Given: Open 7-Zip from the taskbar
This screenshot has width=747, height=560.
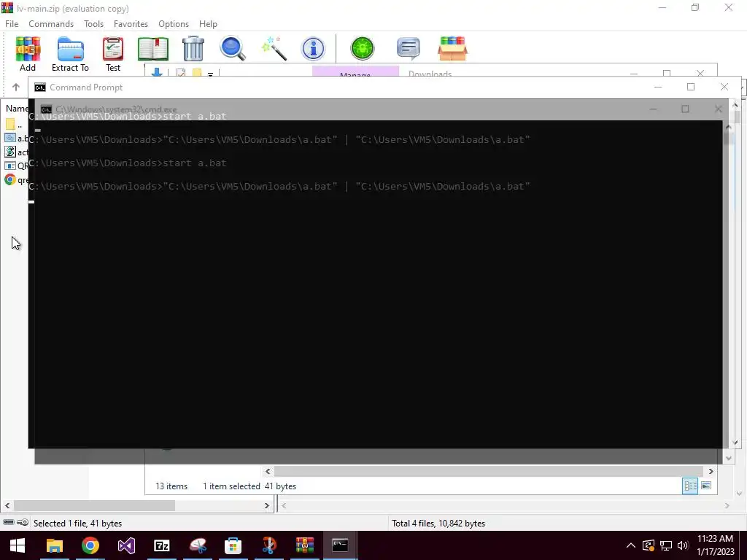Looking at the screenshot, I should (162, 545).
